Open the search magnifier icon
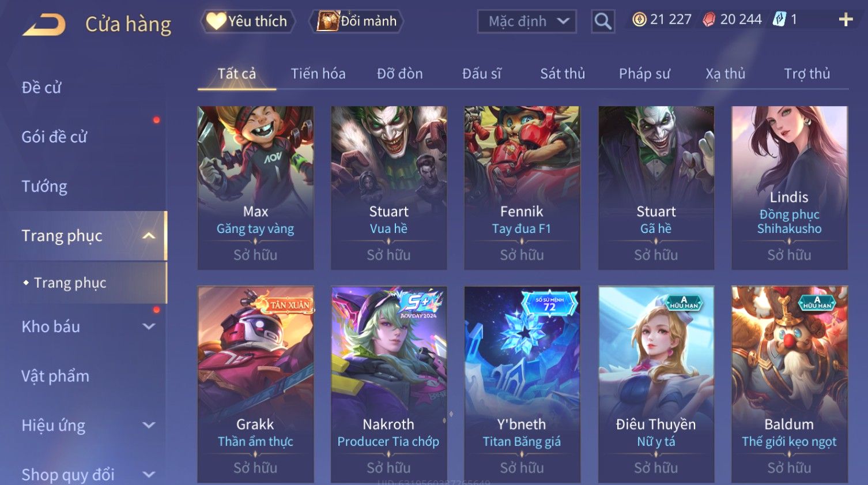The height and width of the screenshot is (485, 868). point(603,21)
